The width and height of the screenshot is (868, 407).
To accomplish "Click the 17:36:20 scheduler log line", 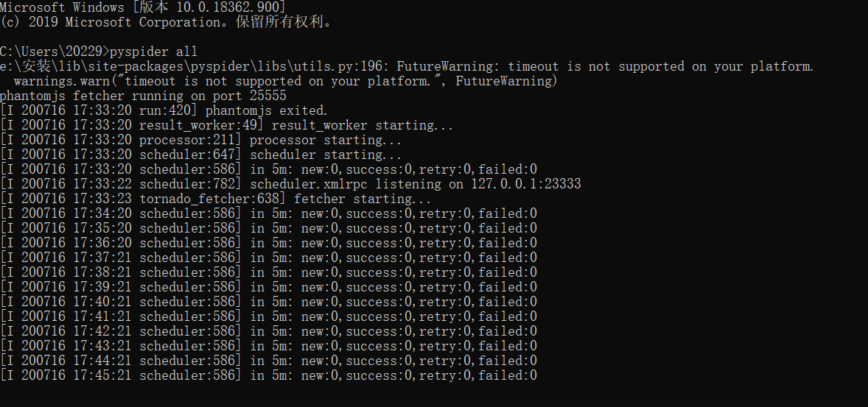I will (268, 244).
